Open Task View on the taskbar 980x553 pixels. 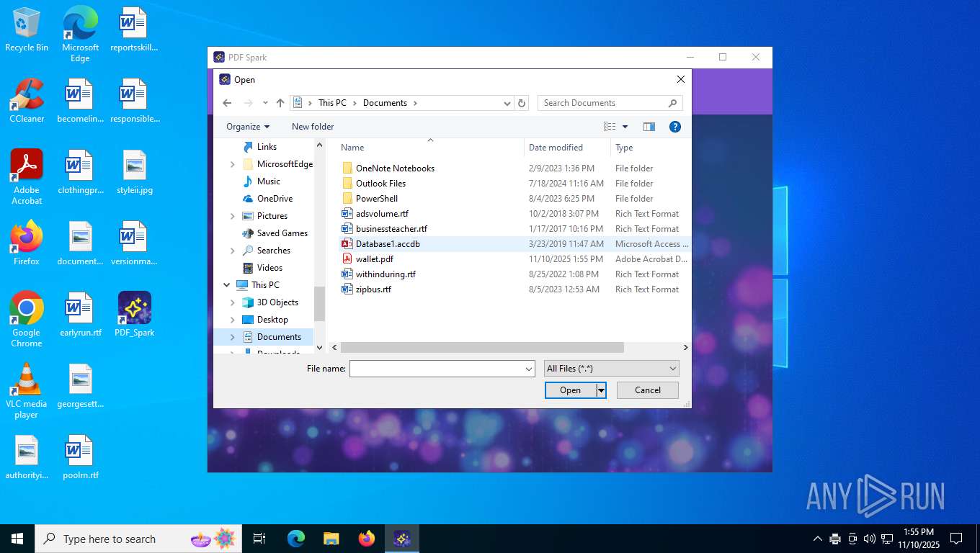click(x=259, y=539)
